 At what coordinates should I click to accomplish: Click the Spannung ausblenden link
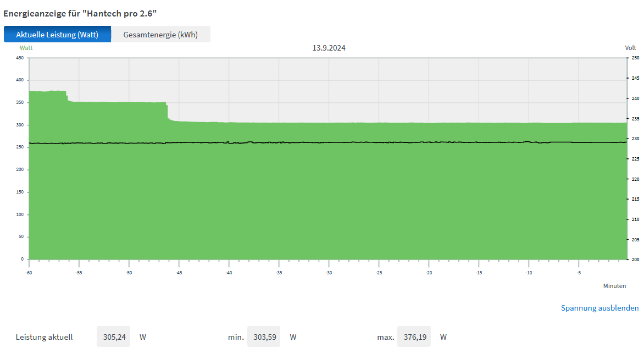[x=599, y=308]
